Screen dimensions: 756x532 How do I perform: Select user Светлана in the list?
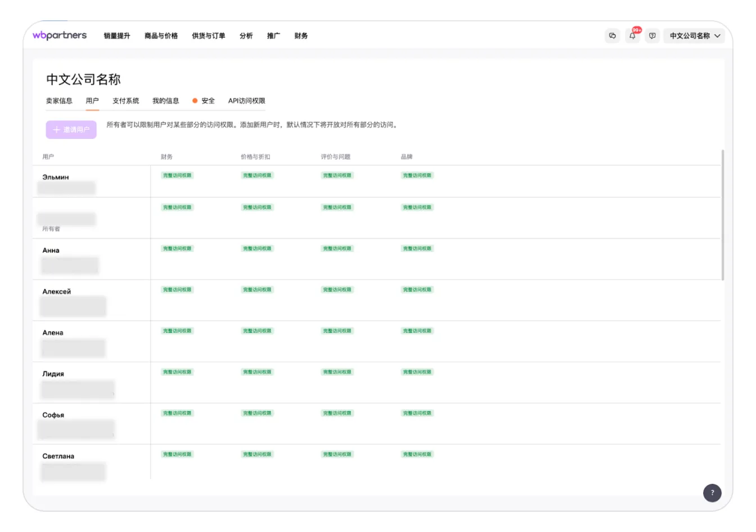[x=58, y=456]
